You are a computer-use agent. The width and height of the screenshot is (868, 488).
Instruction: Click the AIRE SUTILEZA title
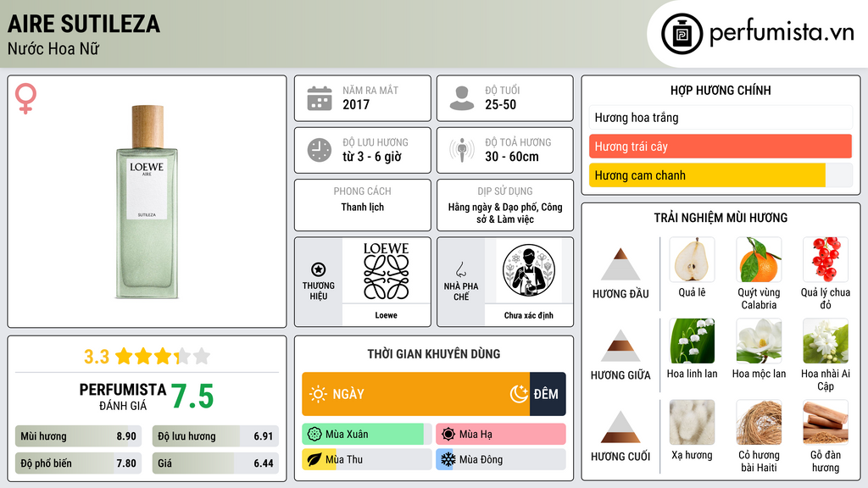[84, 24]
